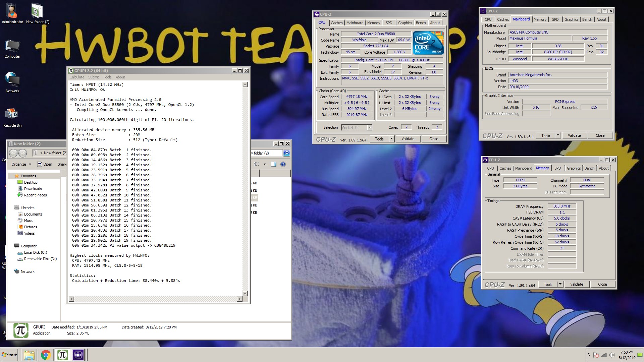This screenshot has height=362, width=644.
Task: Click the Show desktop green tray icon
Action: [x=640, y=355]
